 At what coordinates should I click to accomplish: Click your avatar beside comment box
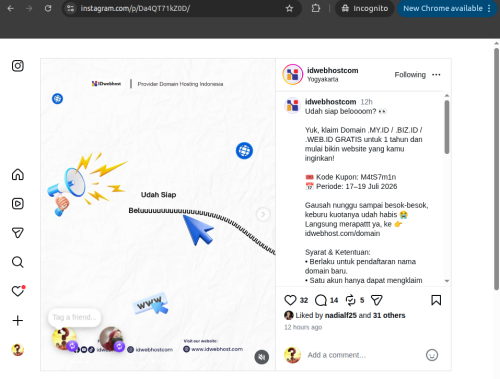(292, 355)
